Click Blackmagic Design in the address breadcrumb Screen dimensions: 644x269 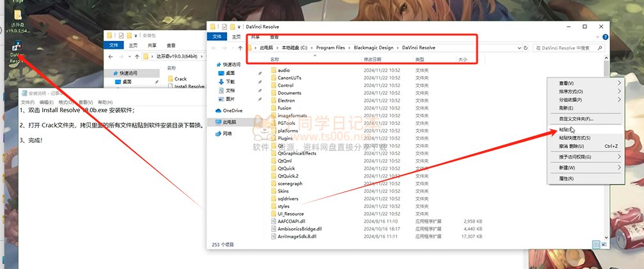[x=373, y=47]
